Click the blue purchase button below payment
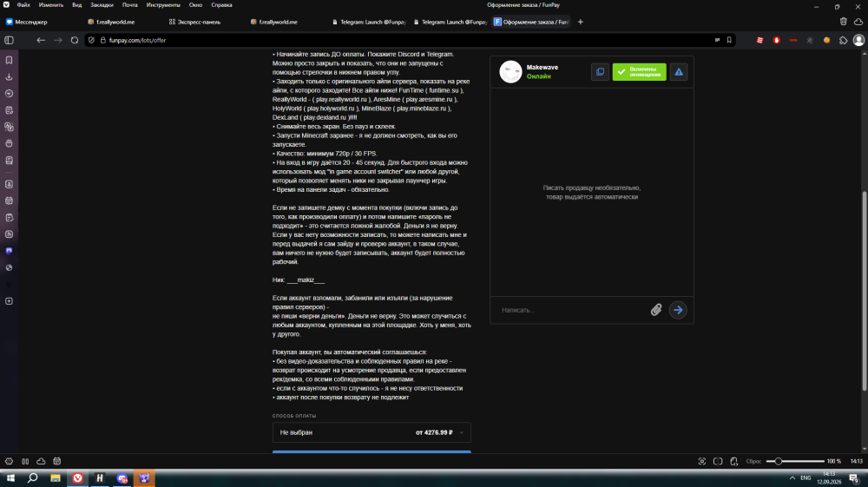The image size is (868, 487). click(372, 451)
